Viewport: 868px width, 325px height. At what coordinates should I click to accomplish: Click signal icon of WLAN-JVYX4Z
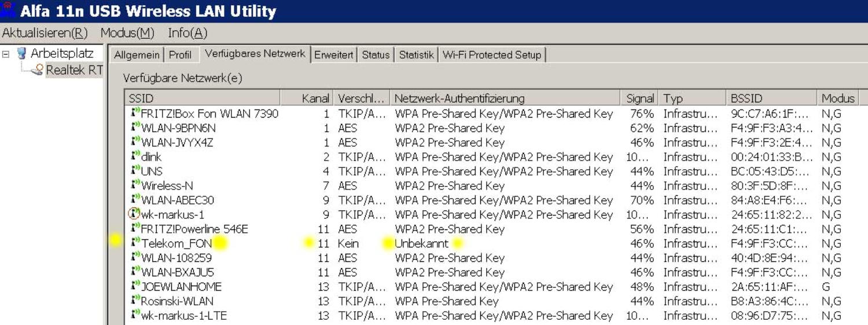[x=135, y=142]
